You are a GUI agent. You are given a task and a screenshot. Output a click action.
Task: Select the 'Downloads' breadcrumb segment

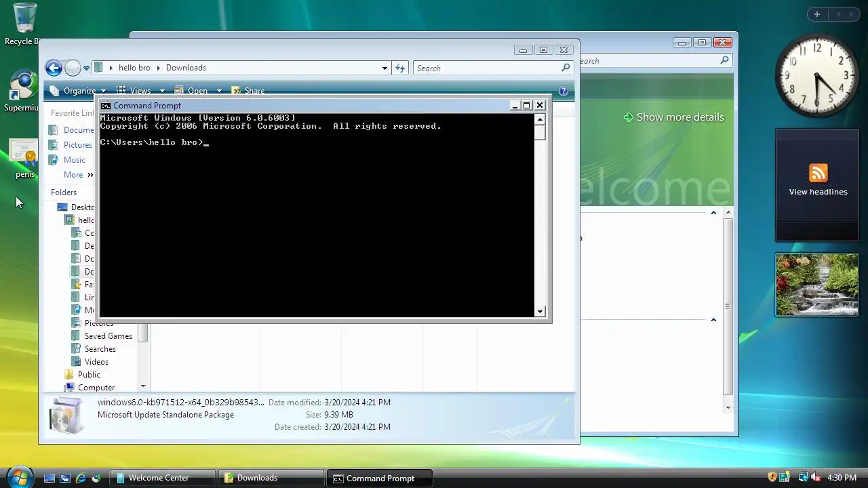pyautogui.click(x=186, y=68)
